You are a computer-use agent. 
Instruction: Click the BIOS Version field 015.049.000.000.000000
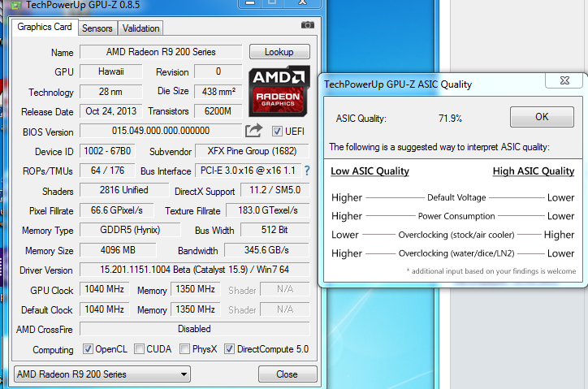pyautogui.click(x=161, y=131)
